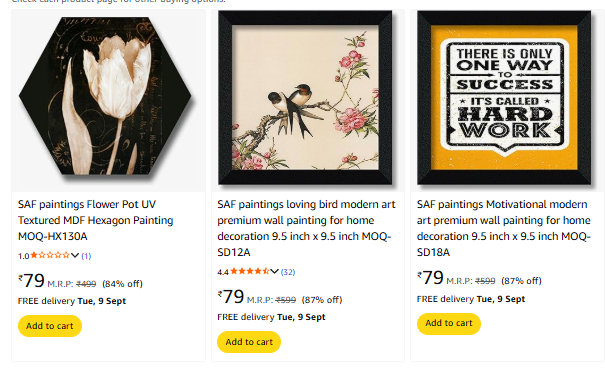This screenshot has width=605, height=368.
Task: Click star rating of loving bird painting
Action: point(250,271)
